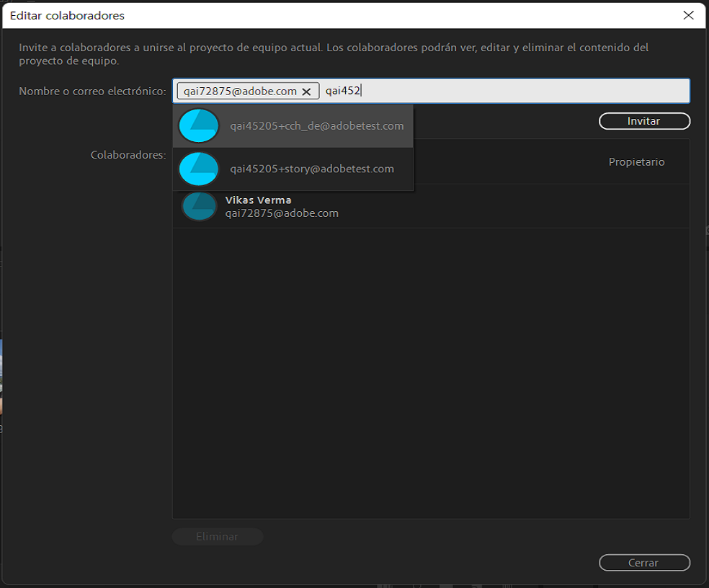Click the qai72875@adobe.com chip text
The image size is (709, 588).
click(240, 92)
